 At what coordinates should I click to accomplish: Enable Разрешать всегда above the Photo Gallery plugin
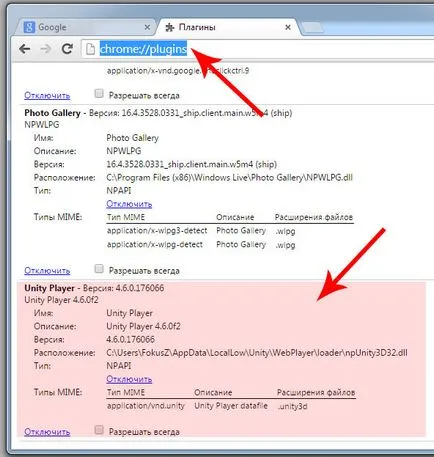tap(99, 94)
